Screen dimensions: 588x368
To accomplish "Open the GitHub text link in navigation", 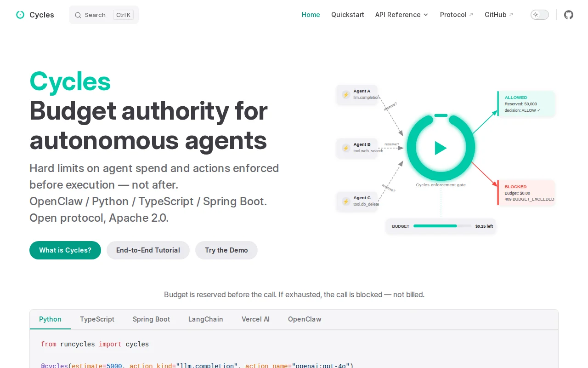I will (x=499, y=15).
